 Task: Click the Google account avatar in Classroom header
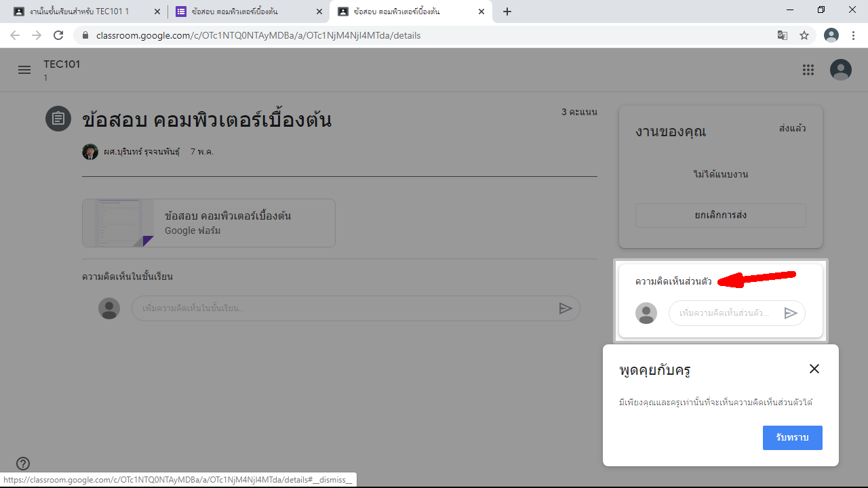841,70
